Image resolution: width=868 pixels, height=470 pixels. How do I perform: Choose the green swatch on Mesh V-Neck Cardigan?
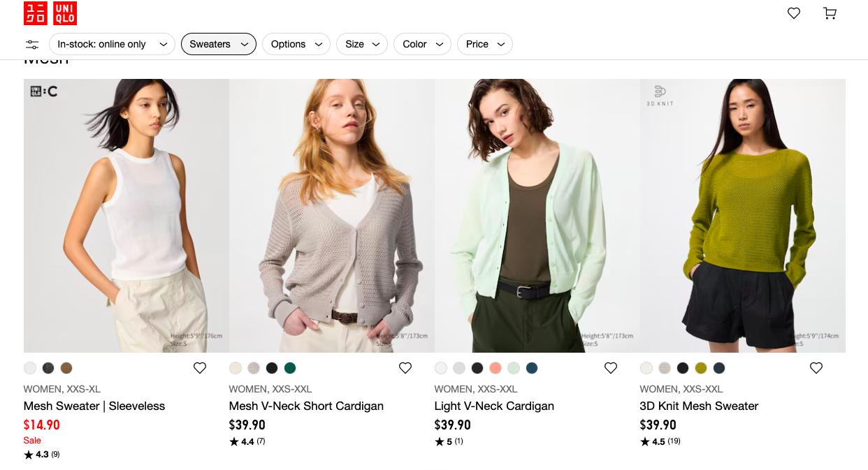click(290, 368)
